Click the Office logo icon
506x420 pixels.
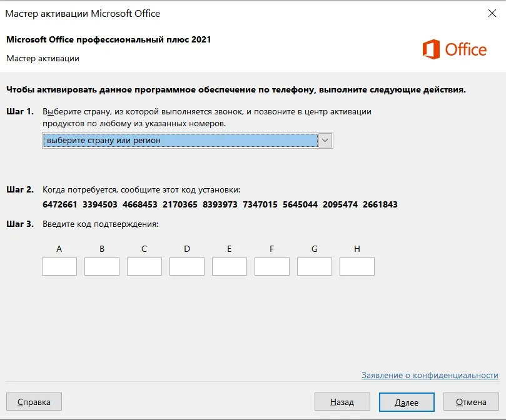(x=431, y=49)
